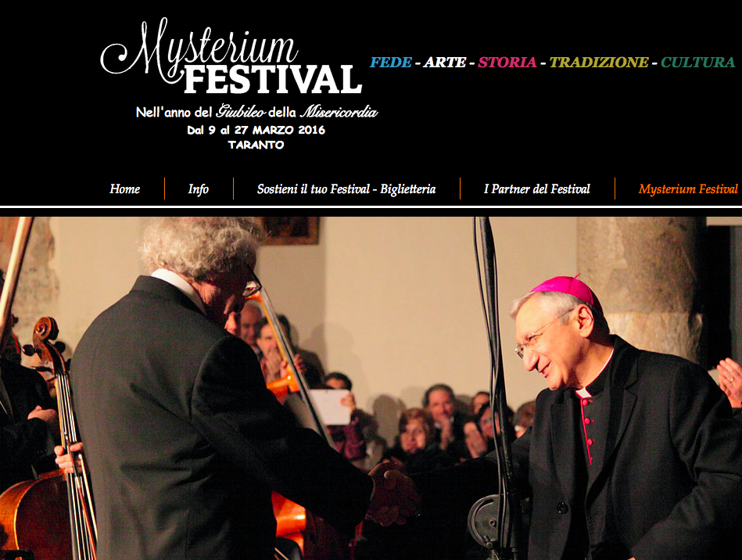This screenshot has width=742, height=560.
Task: Open the Home menu item
Action: click(124, 188)
